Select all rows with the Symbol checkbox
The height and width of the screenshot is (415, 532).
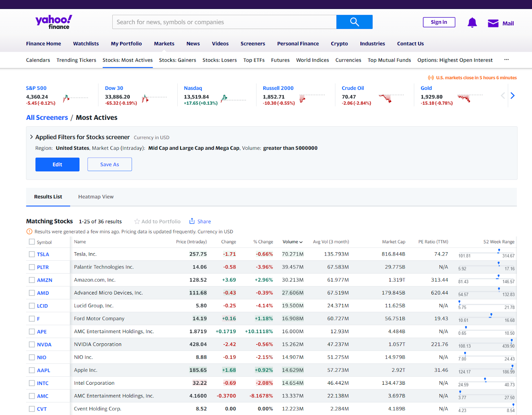(32, 242)
